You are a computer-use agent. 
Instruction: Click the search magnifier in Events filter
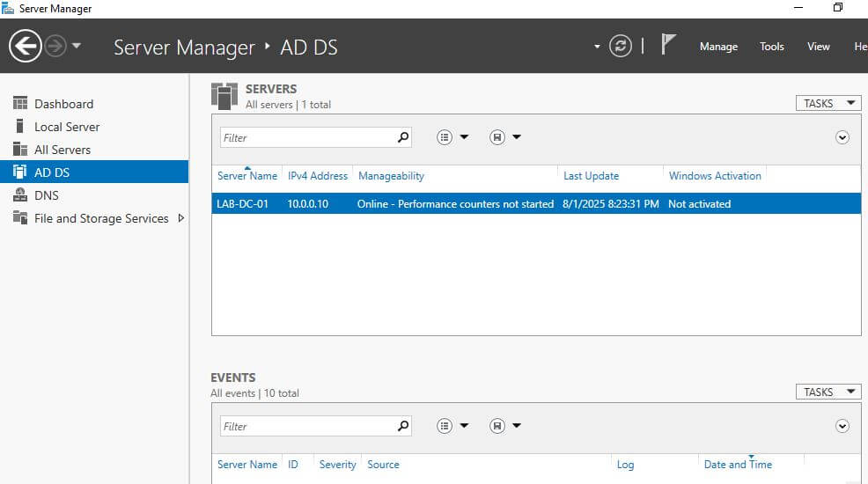coord(403,426)
